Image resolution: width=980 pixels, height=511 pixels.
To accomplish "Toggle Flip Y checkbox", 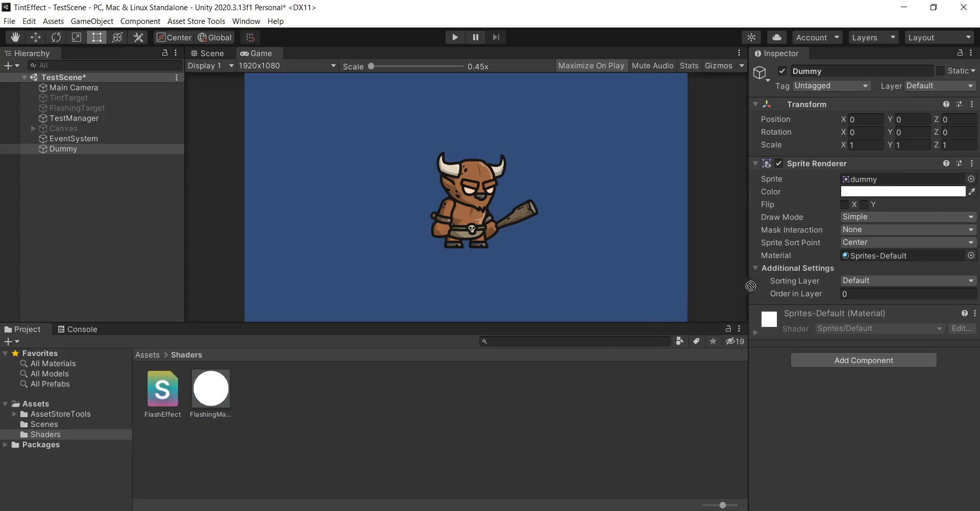I will tap(864, 205).
